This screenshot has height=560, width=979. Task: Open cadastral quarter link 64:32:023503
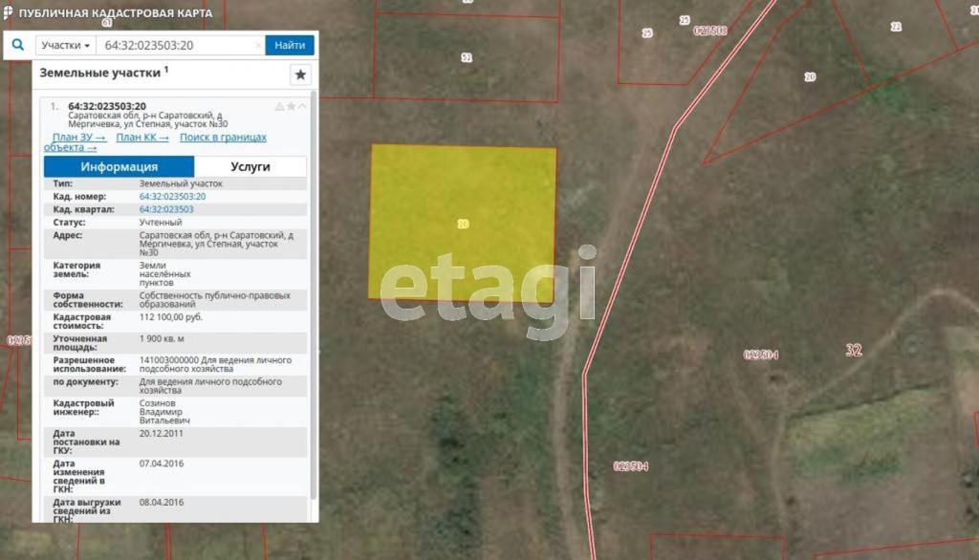pyautogui.click(x=166, y=210)
